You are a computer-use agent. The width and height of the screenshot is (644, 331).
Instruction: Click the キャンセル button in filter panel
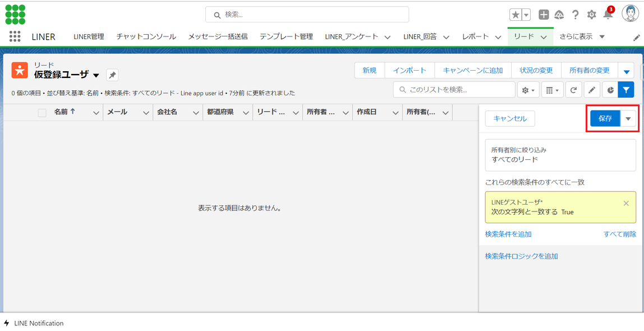click(510, 119)
